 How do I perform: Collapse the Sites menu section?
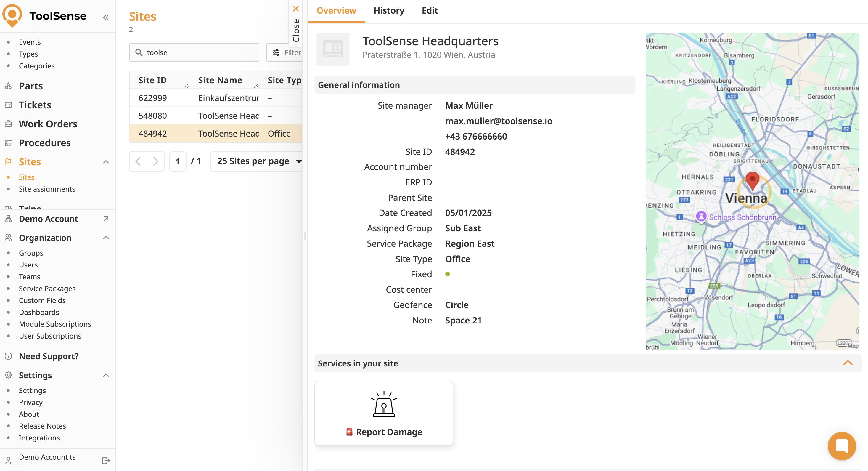pyautogui.click(x=106, y=162)
